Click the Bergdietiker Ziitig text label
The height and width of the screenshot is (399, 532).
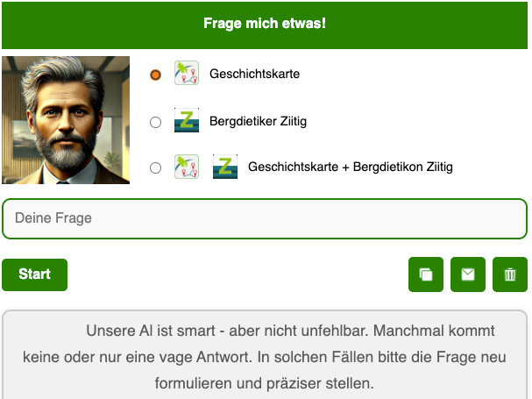[258, 121]
